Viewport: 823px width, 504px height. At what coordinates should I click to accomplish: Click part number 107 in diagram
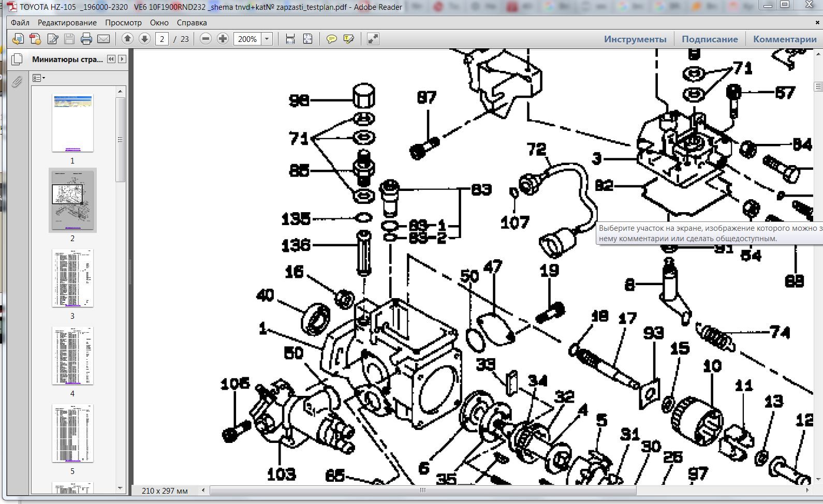515,223
